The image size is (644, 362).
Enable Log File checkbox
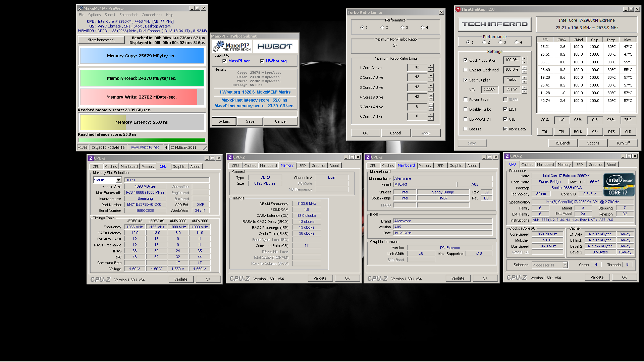466,129
